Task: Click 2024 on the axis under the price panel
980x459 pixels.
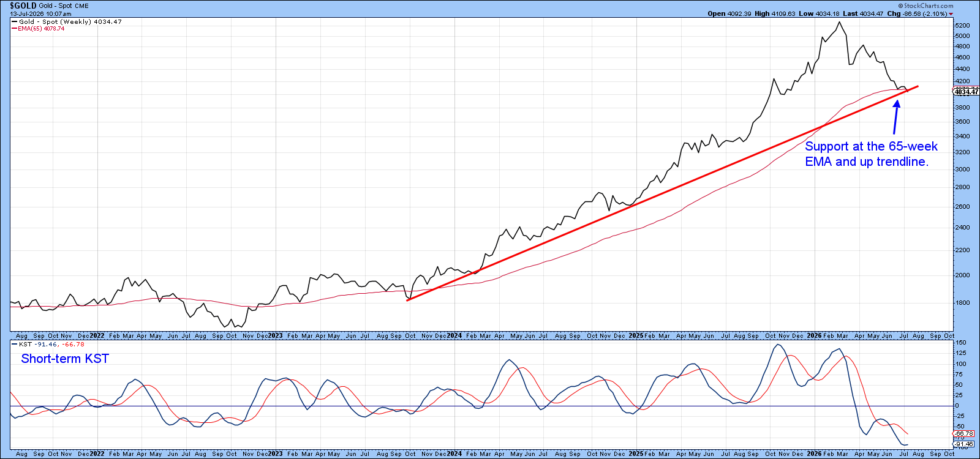Action: 454,336
